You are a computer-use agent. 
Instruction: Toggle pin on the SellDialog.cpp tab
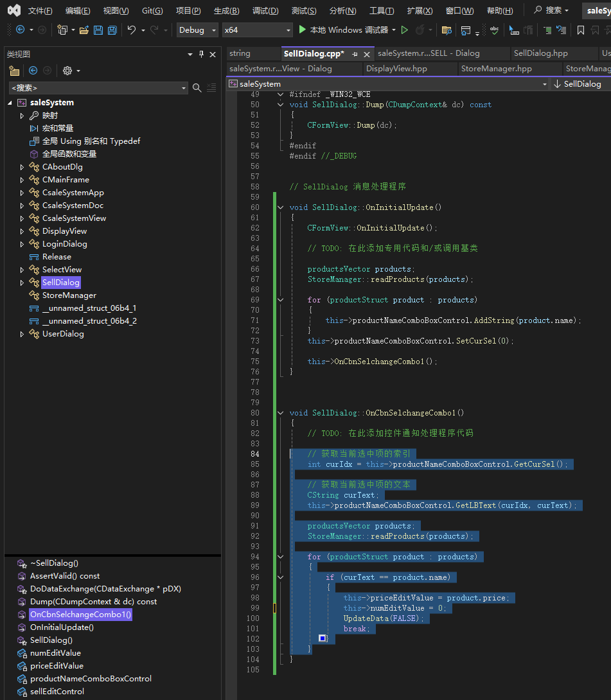click(355, 54)
